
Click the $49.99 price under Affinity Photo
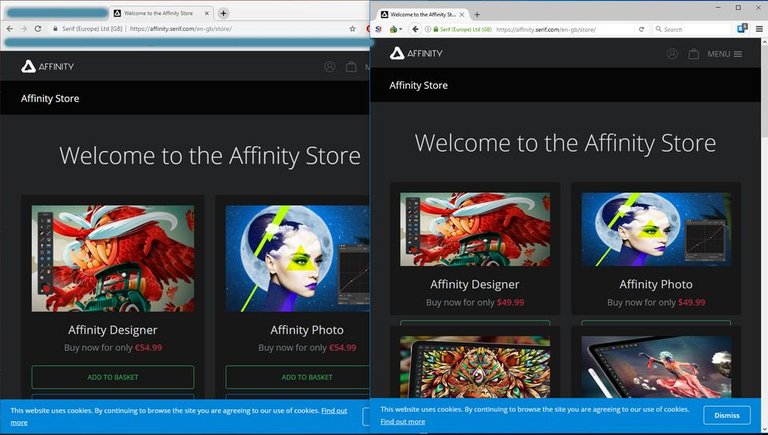point(691,302)
